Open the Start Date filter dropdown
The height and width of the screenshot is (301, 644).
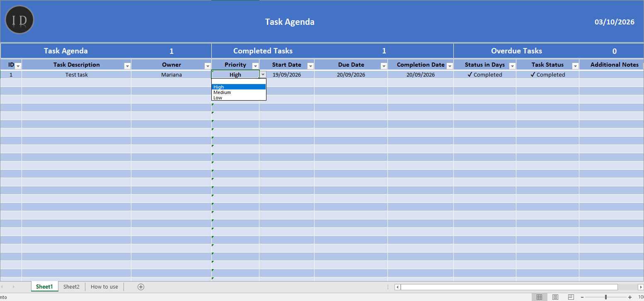pyautogui.click(x=310, y=66)
